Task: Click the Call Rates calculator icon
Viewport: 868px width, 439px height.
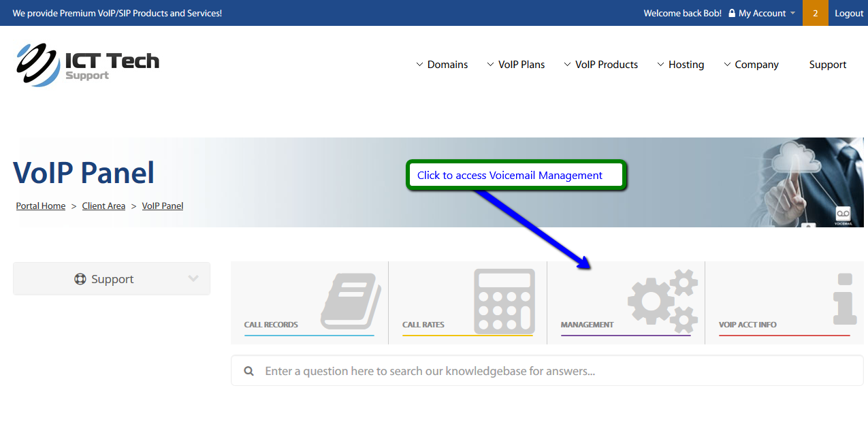Action: click(x=504, y=300)
